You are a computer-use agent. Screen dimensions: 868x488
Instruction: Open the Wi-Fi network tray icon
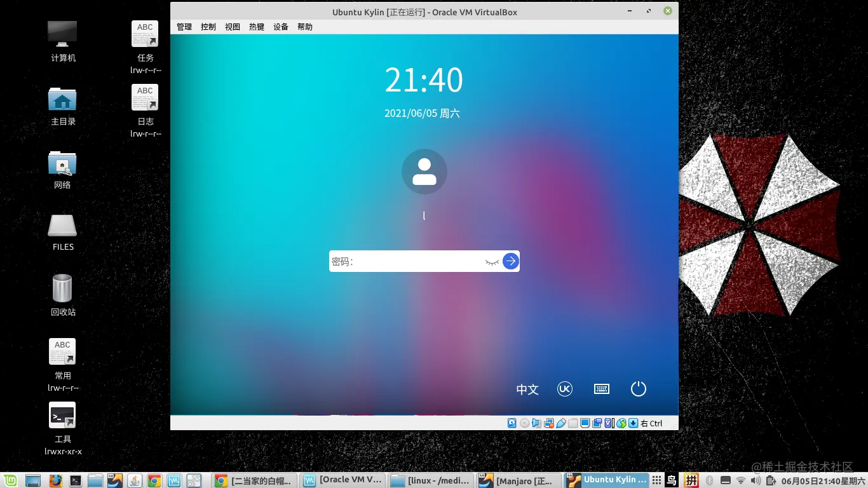(x=740, y=480)
